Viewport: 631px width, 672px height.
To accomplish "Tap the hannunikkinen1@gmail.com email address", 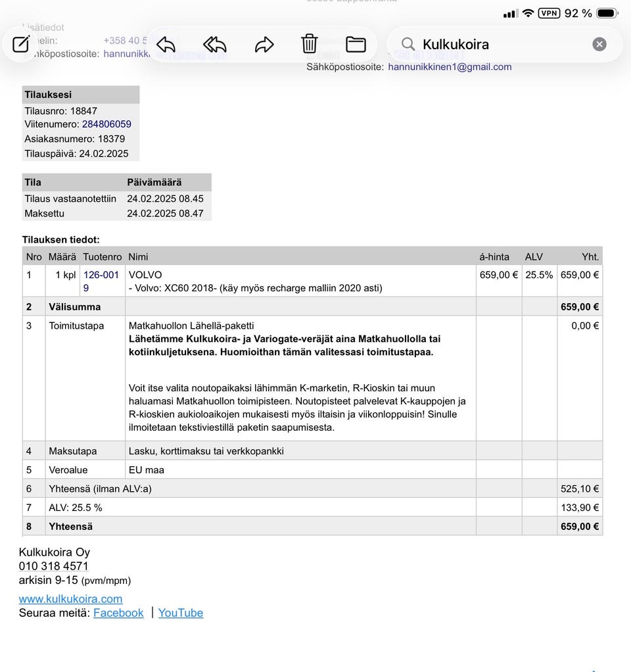I will pos(450,66).
